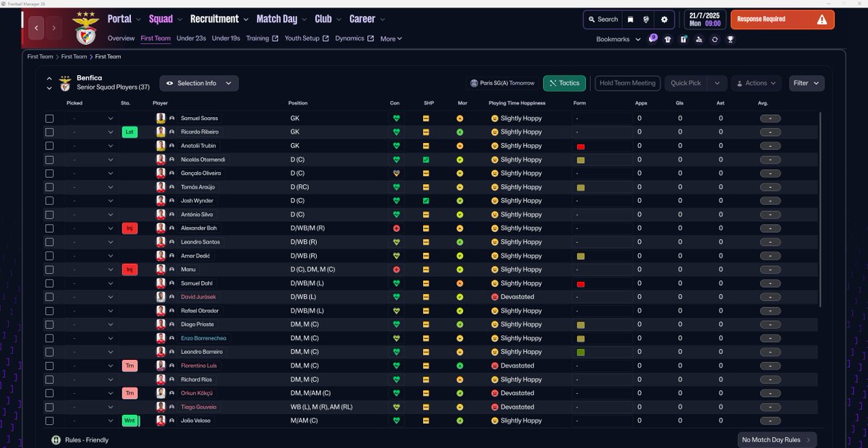Click Alexander Bah's red injury condition icon

click(396, 228)
